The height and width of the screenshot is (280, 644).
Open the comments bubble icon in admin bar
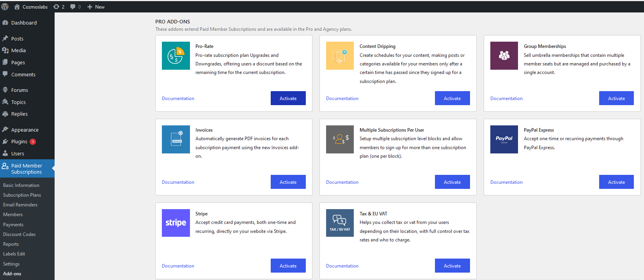click(73, 7)
